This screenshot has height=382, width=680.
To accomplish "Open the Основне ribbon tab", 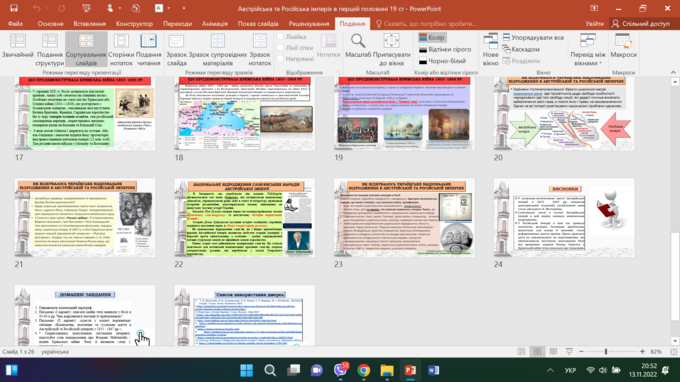I will coord(50,23).
